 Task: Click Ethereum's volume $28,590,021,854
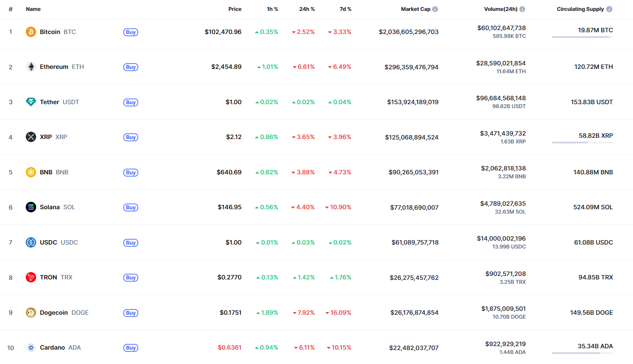tap(501, 63)
